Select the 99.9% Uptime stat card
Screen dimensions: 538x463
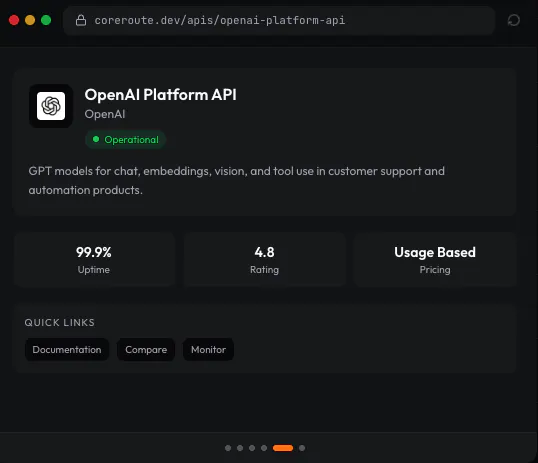click(94, 259)
